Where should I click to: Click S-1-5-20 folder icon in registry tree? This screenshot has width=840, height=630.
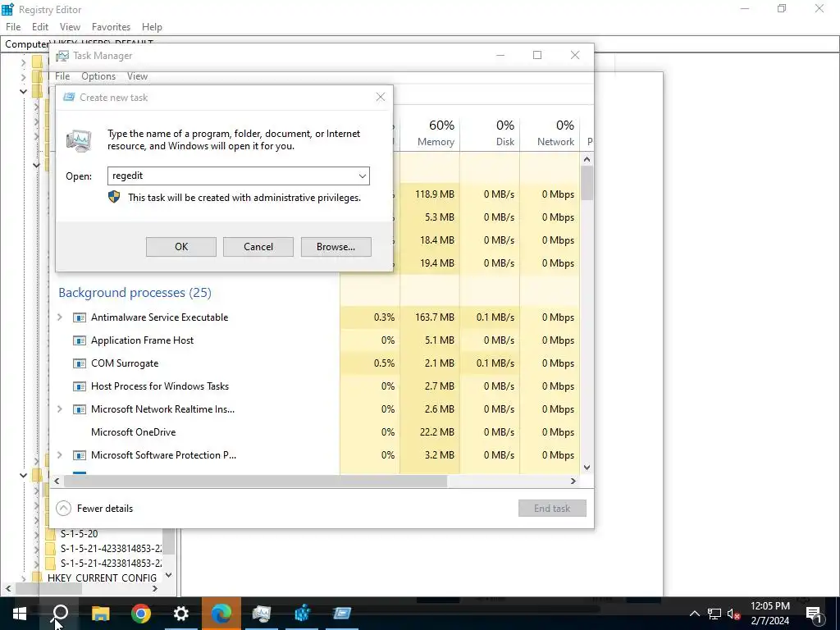(x=50, y=534)
